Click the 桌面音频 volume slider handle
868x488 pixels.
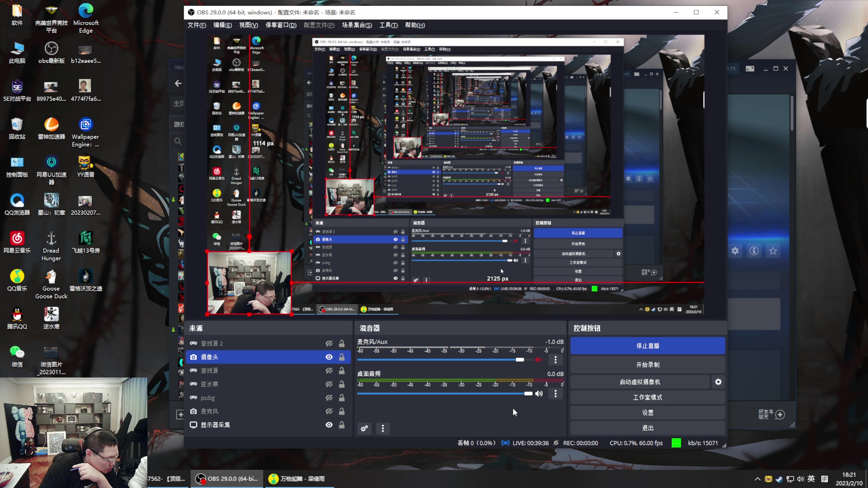[528, 393]
